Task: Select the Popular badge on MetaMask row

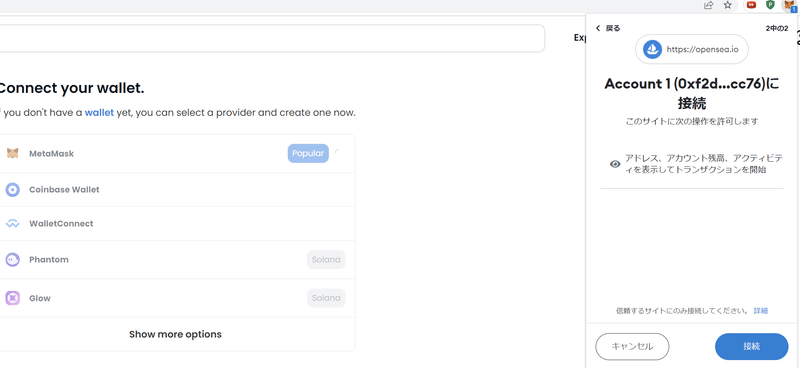Action: (308, 153)
